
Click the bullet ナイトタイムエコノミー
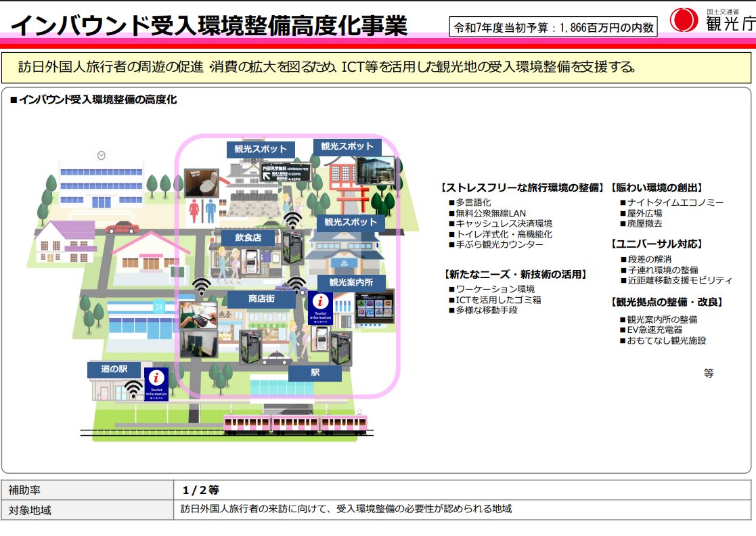click(x=671, y=202)
